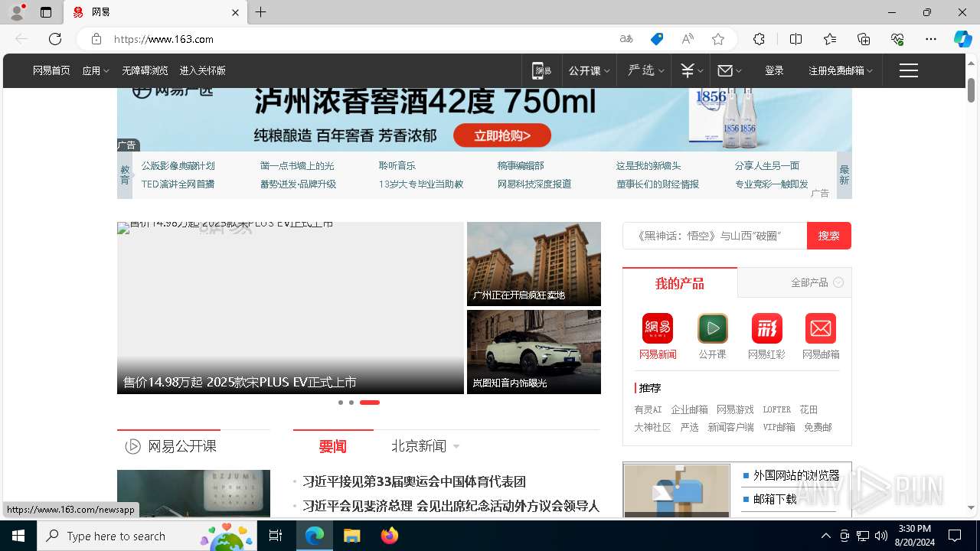
Task: Expand 注册免费邮箱 dropdown
Action: click(841, 70)
